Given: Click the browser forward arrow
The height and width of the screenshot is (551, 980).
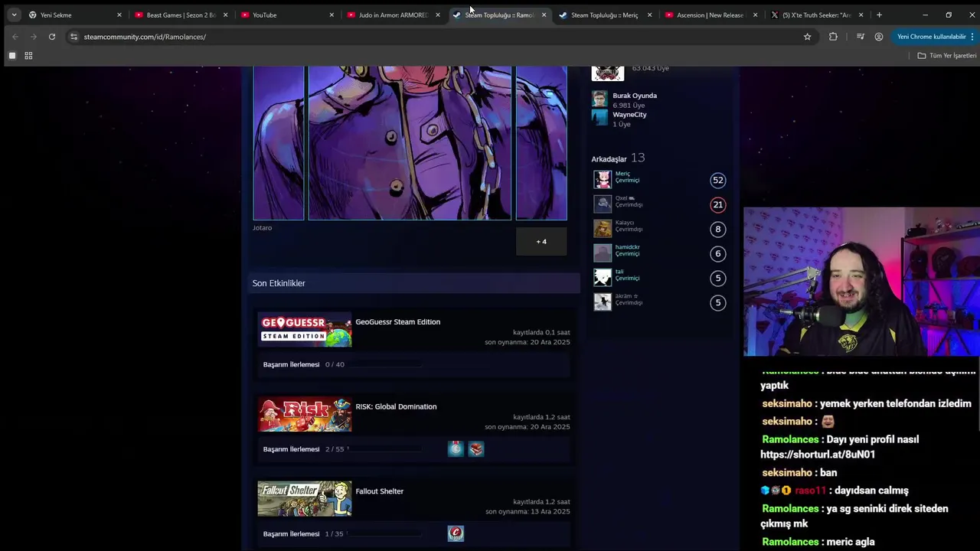Looking at the screenshot, I should point(33,37).
